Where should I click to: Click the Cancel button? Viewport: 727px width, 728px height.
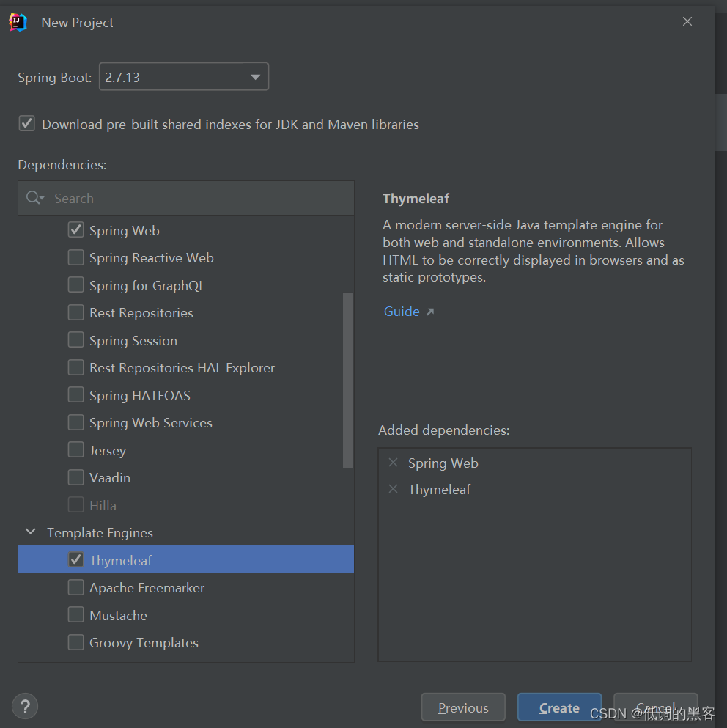click(x=655, y=707)
